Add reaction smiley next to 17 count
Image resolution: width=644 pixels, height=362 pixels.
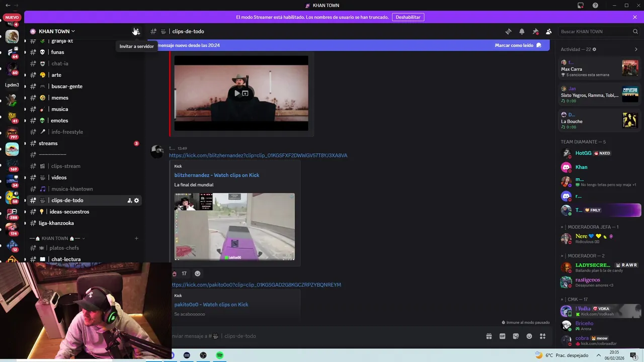click(197, 274)
